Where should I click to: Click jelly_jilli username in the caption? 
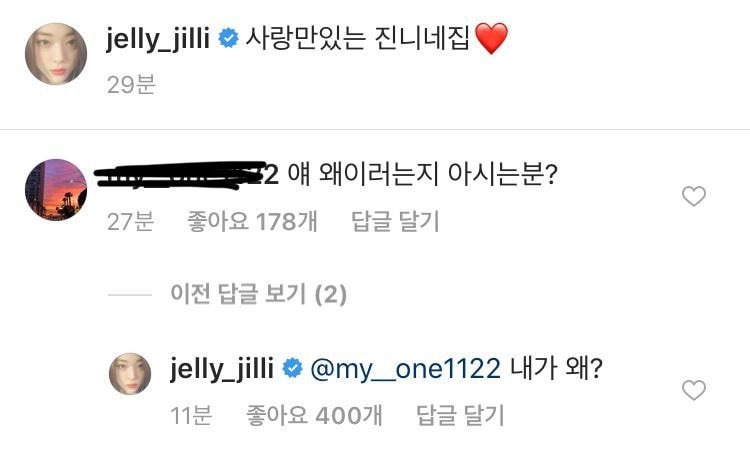(x=158, y=38)
